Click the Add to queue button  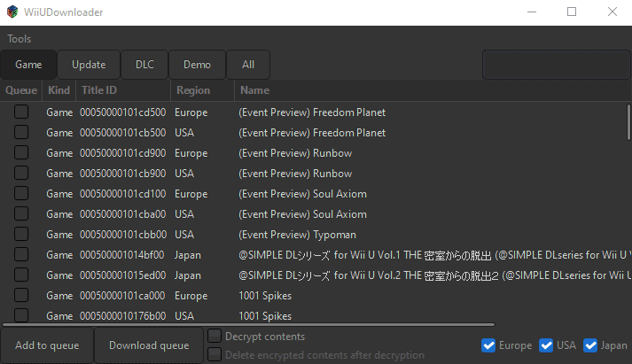[x=47, y=345]
